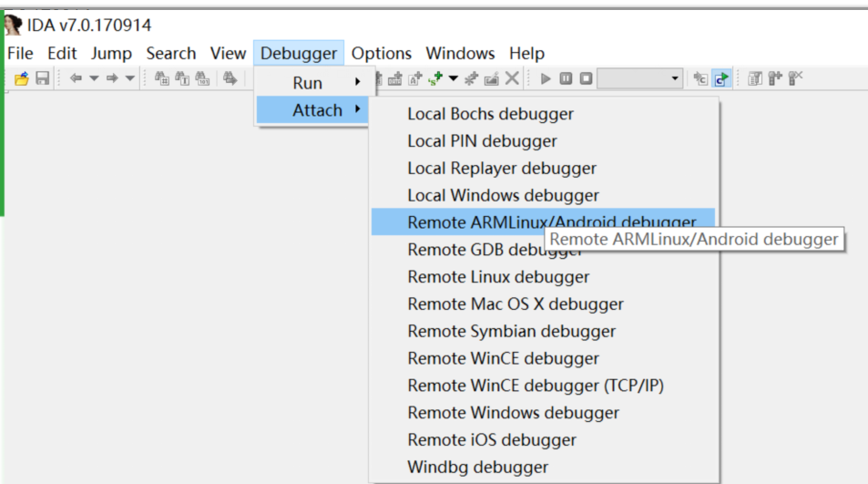Open the debugger selection combo box

[640, 78]
